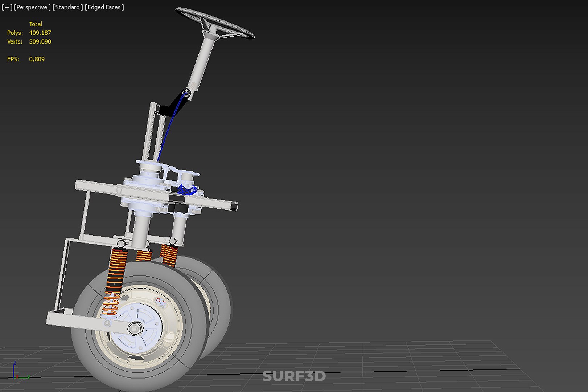This screenshot has width=588, height=392.
Task: Select the steering wheel in the model
Action: pos(215,23)
